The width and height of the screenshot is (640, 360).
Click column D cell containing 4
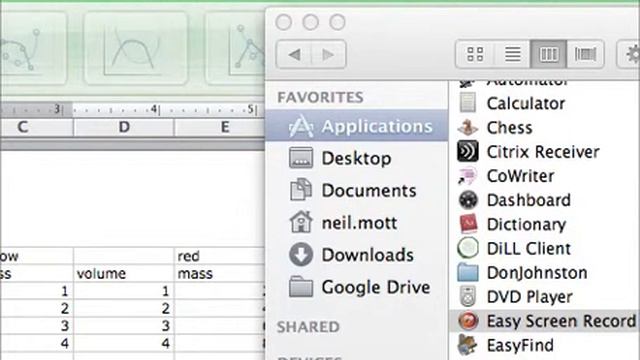124,343
